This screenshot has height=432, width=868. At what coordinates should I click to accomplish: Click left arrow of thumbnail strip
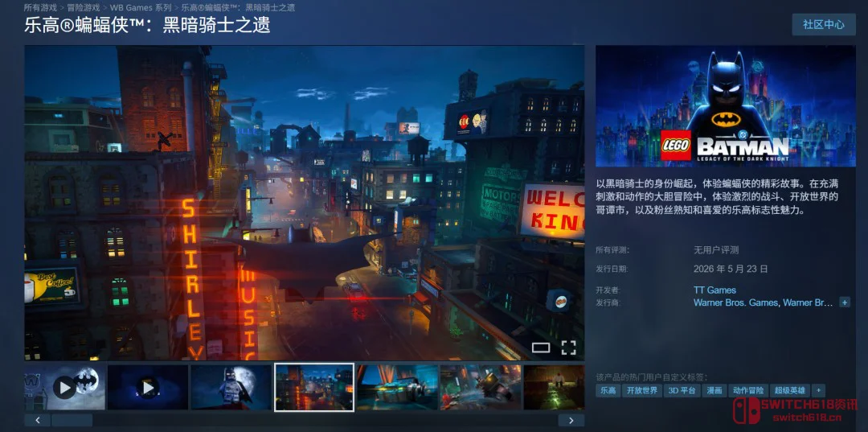tap(38, 421)
